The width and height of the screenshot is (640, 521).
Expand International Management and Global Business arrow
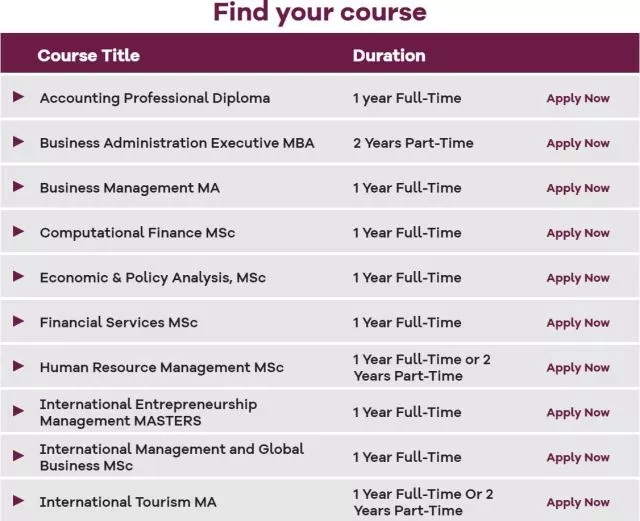(18, 457)
